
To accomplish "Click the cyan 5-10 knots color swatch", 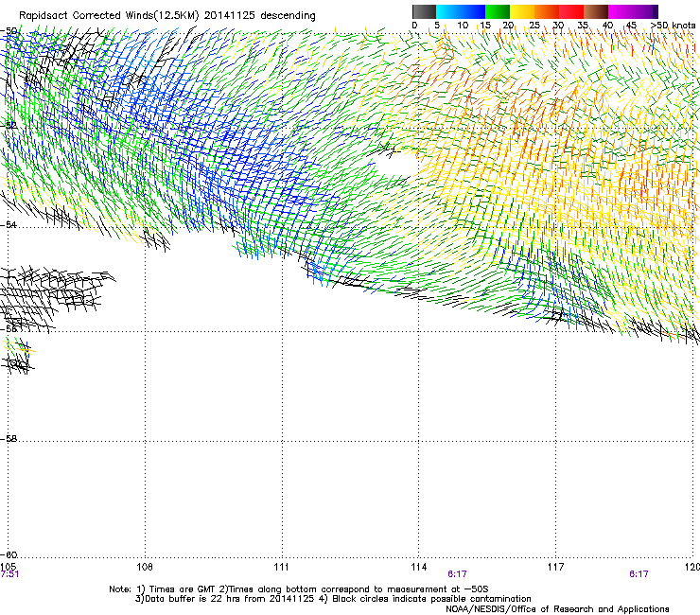I will coord(447,11).
